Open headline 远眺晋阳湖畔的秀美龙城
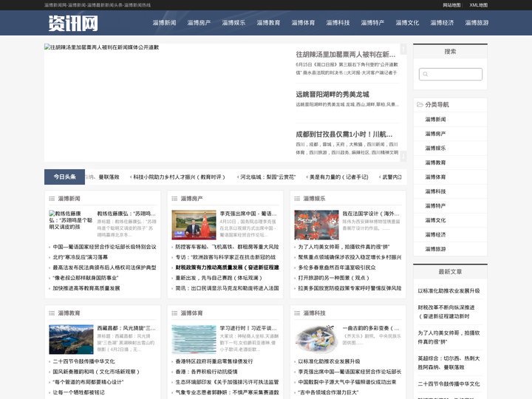 [x=332, y=95]
